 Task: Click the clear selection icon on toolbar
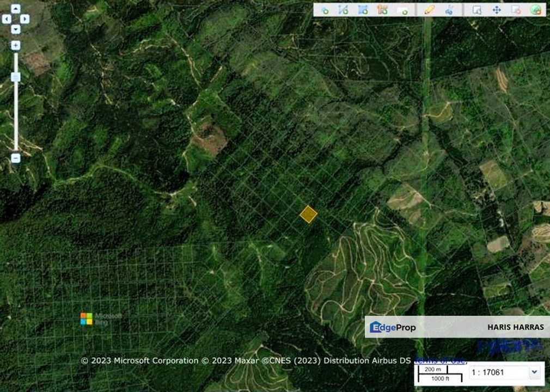pyautogui.click(x=516, y=9)
